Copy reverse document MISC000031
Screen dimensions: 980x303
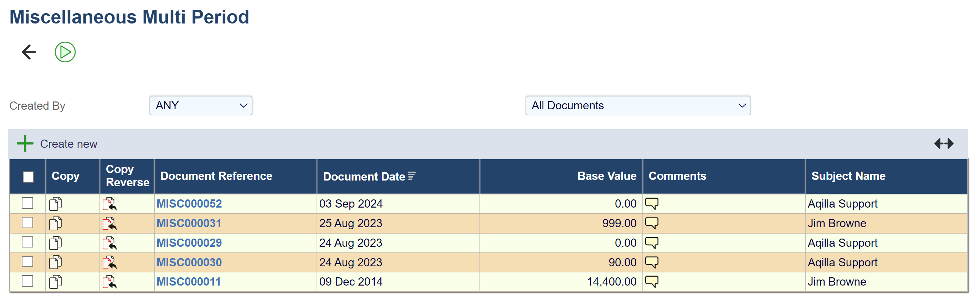(109, 224)
